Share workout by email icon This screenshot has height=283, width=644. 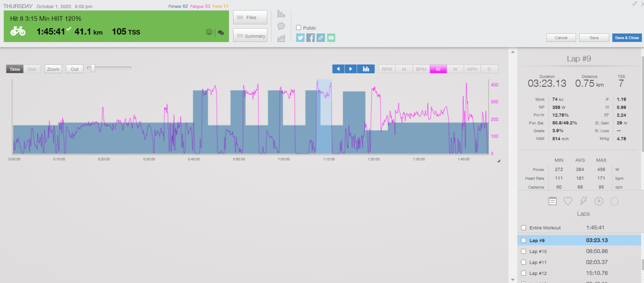click(331, 38)
